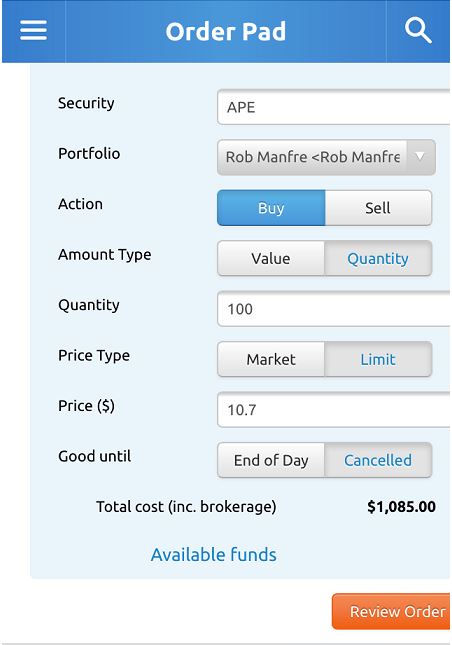Click the orange Review Order button
The width and height of the screenshot is (452, 645).
pyautogui.click(x=391, y=611)
